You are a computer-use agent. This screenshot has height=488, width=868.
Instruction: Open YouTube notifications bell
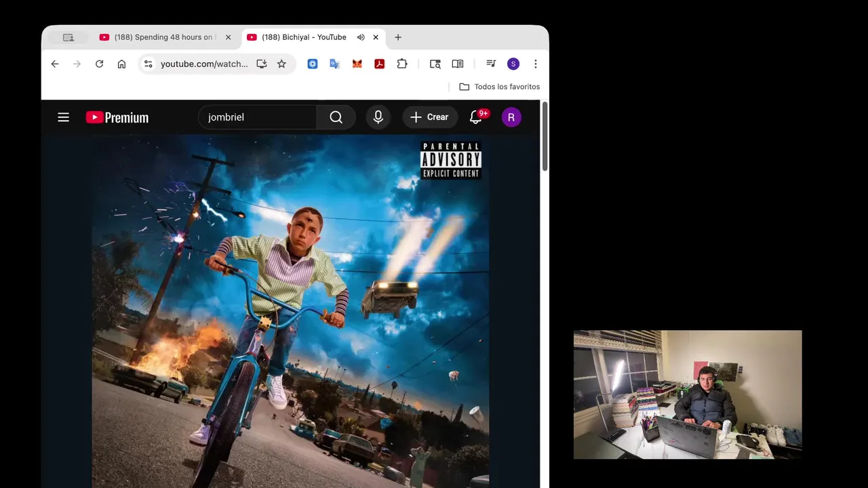pyautogui.click(x=477, y=117)
